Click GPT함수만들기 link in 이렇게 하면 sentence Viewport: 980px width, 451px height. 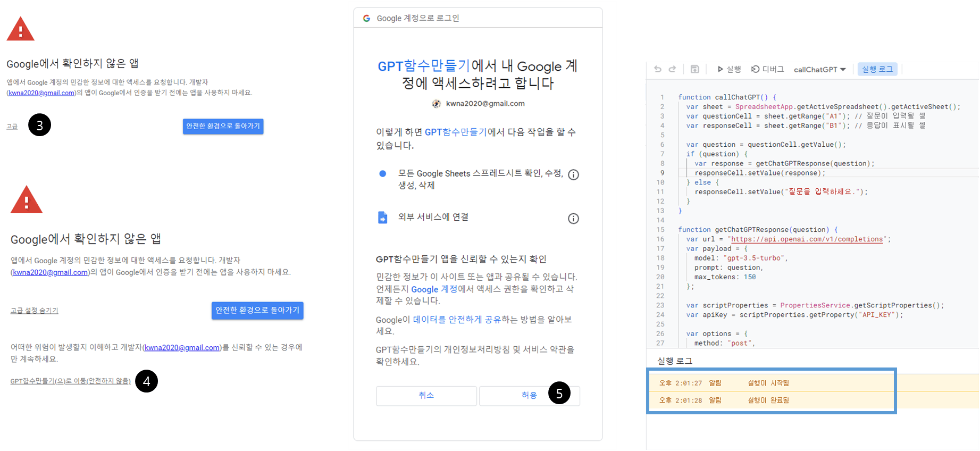click(456, 132)
